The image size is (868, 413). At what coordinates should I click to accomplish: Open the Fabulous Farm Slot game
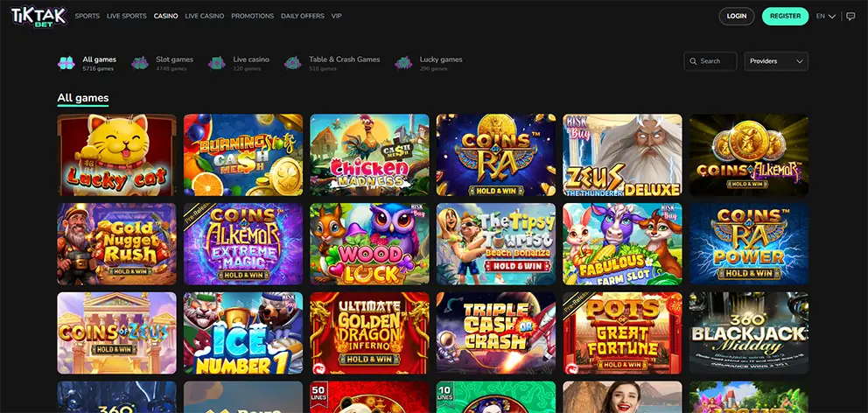tap(622, 244)
